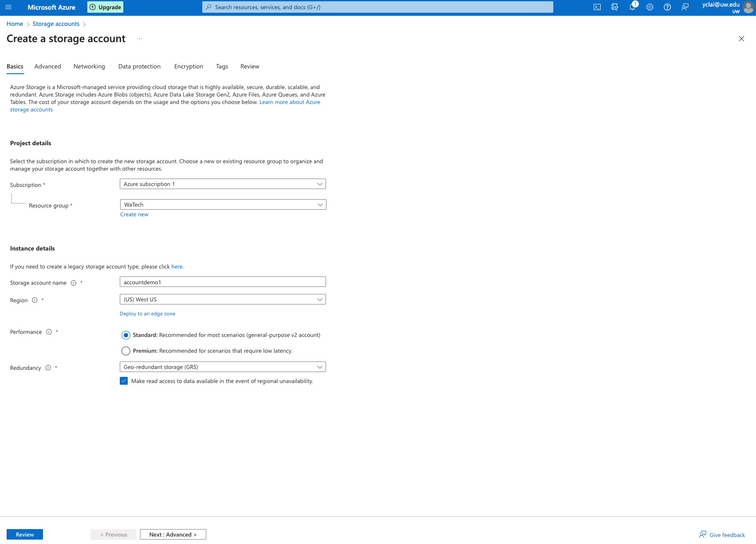Image resolution: width=756 pixels, height=544 pixels.
Task: Go to the Review tab
Action: [250, 66]
